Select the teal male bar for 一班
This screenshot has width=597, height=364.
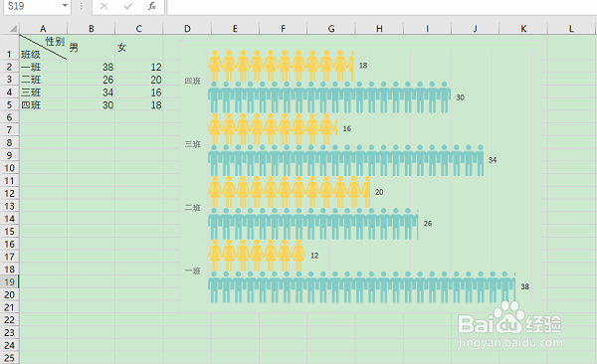(x=362, y=287)
